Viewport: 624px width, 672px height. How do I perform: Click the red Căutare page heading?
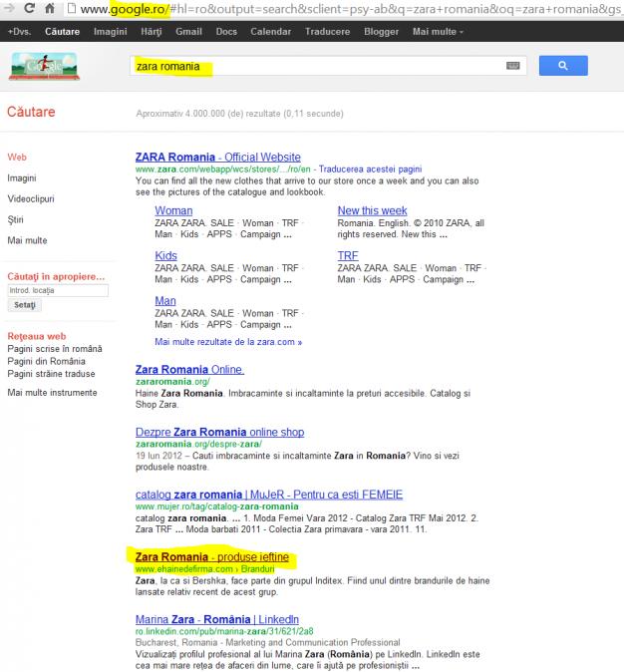31,112
